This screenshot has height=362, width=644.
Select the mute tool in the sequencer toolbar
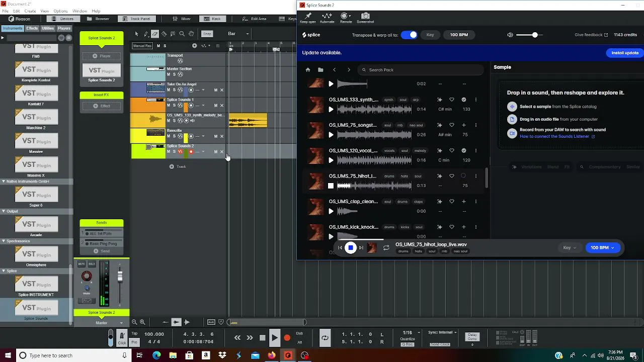click(x=173, y=34)
